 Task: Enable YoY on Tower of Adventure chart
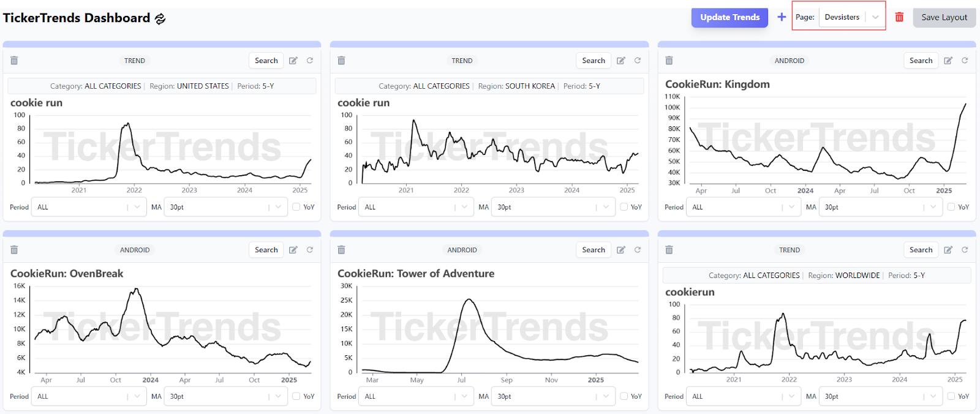pos(624,396)
